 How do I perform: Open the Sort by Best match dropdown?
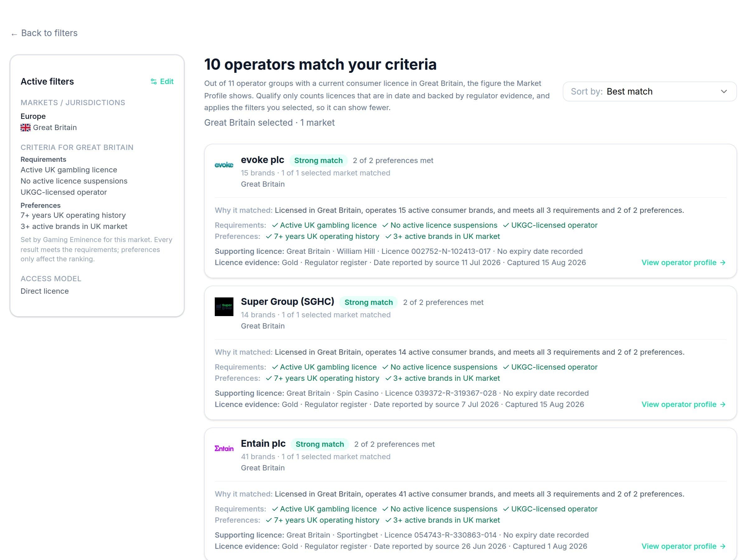[649, 91]
